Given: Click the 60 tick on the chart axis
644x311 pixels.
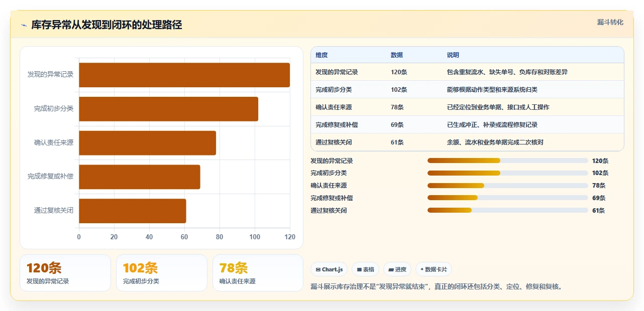Looking at the screenshot, I should pos(184,237).
